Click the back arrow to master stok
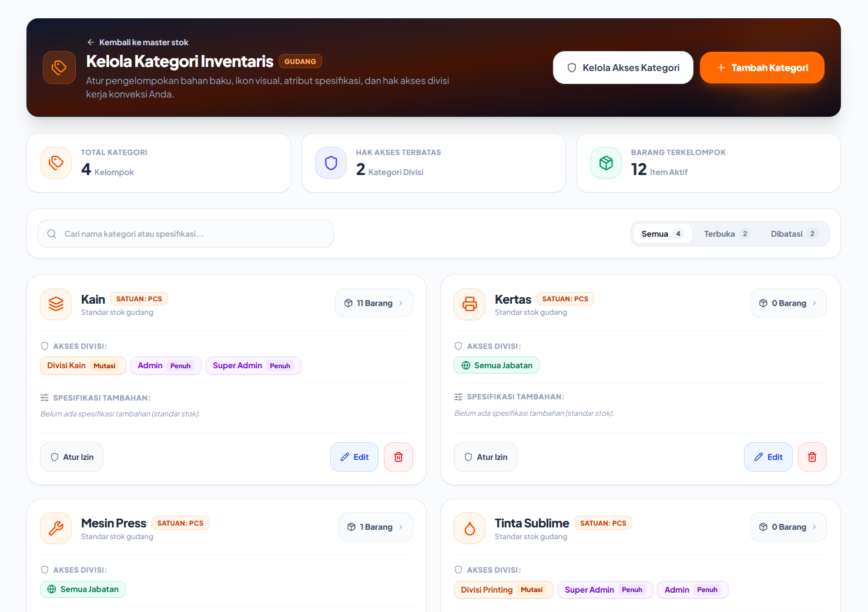 (x=91, y=42)
